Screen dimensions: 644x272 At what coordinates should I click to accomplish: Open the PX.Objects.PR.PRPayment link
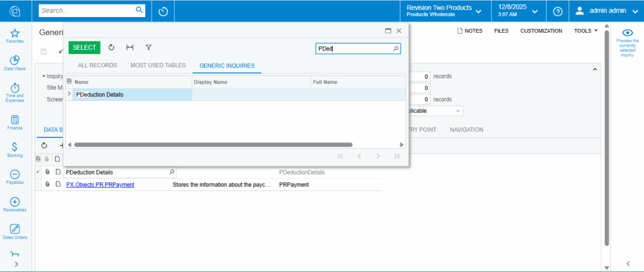click(x=100, y=184)
